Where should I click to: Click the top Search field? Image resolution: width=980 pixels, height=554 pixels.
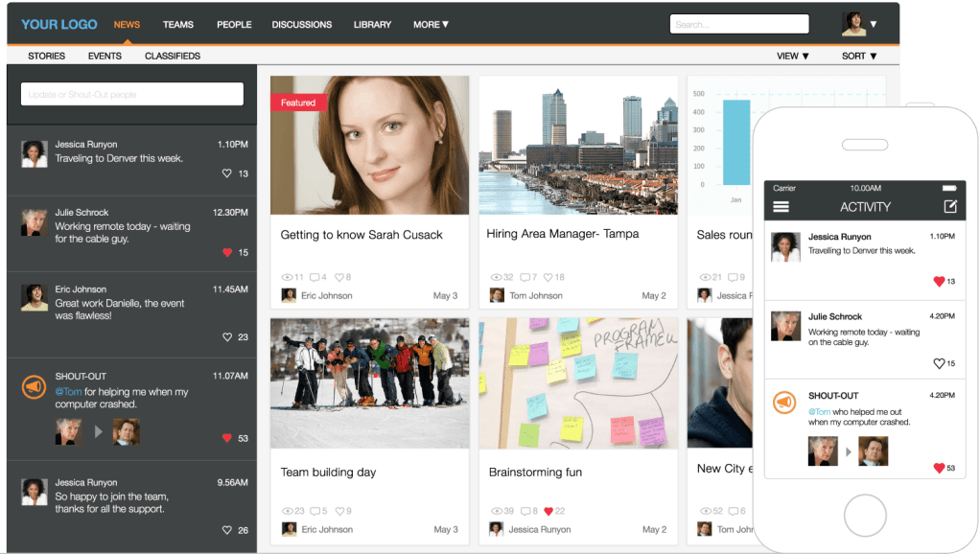coord(739,24)
